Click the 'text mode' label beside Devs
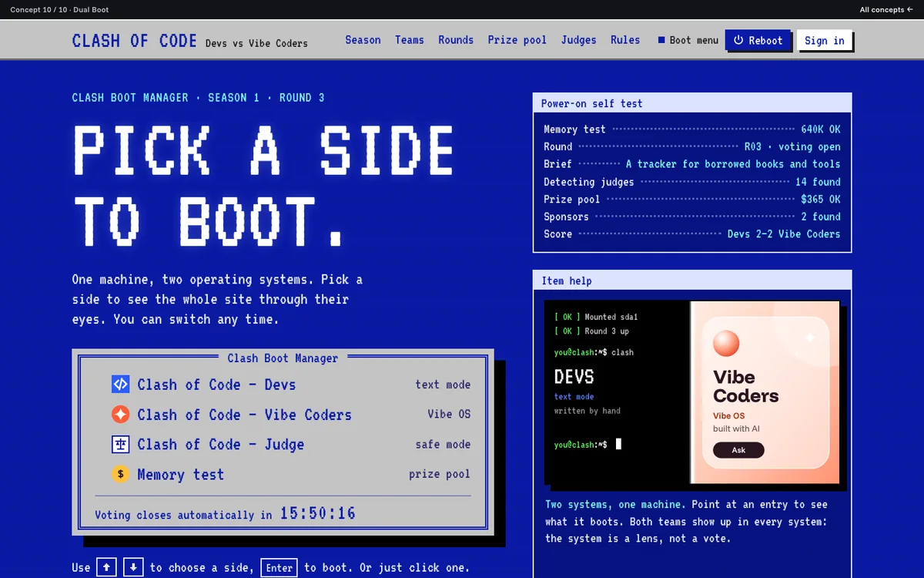The width and height of the screenshot is (924, 578). 443,385
